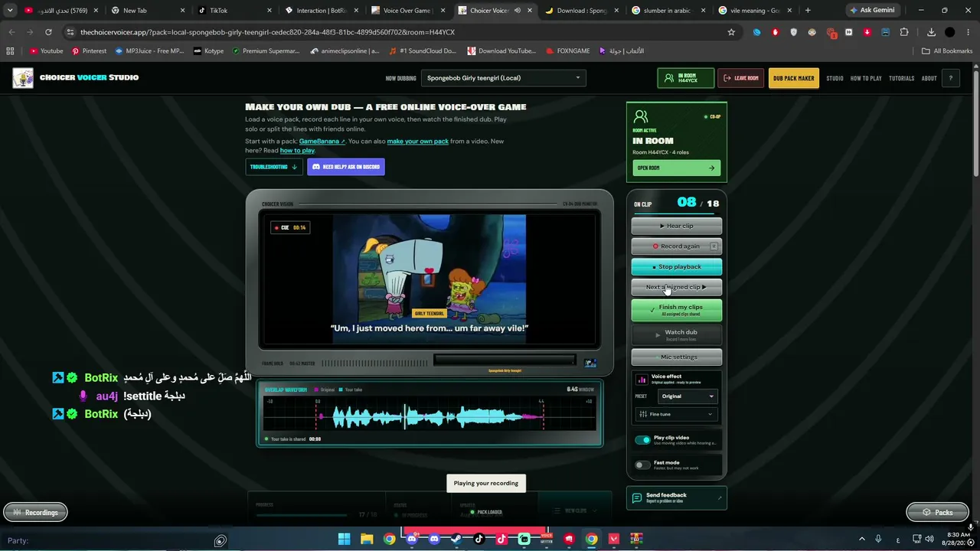Switch to the Voice Over Game tab
Viewport: 980px width, 551px height.
pyautogui.click(x=407, y=11)
